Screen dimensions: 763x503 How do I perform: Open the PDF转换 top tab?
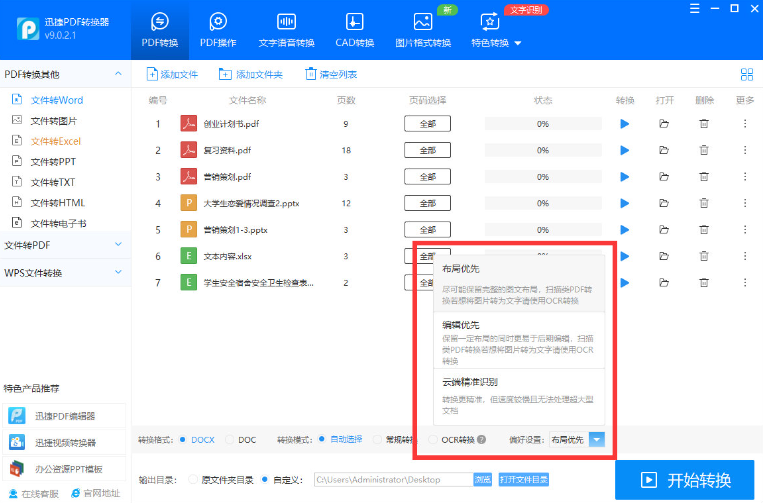point(160,30)
